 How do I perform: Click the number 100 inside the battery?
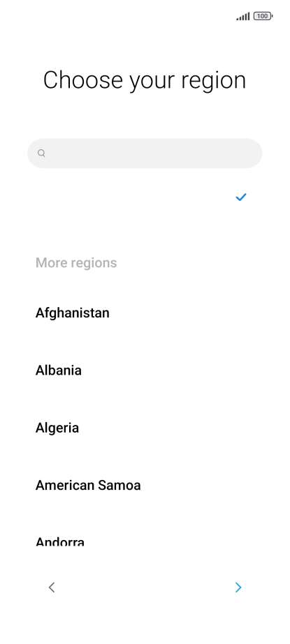(x=262, y=17)
